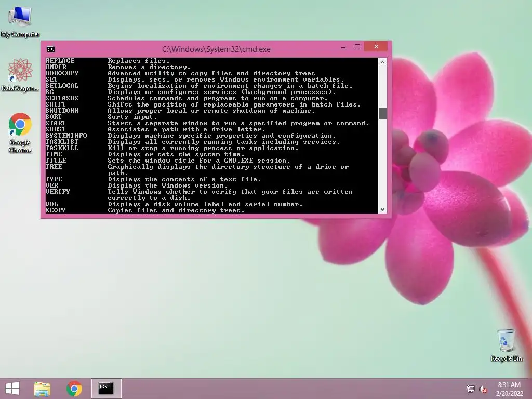
Task: Open the cmd window system menu icon
Action: pyautogui.click(x=51, y=49)
